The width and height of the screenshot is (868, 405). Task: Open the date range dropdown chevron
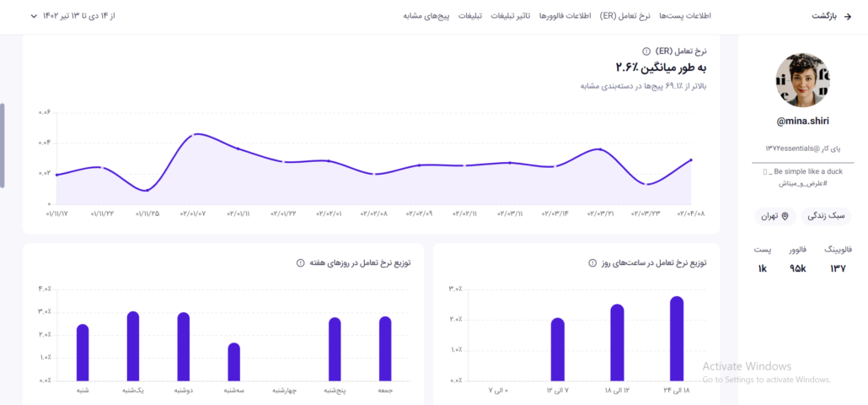pos(35,15)
